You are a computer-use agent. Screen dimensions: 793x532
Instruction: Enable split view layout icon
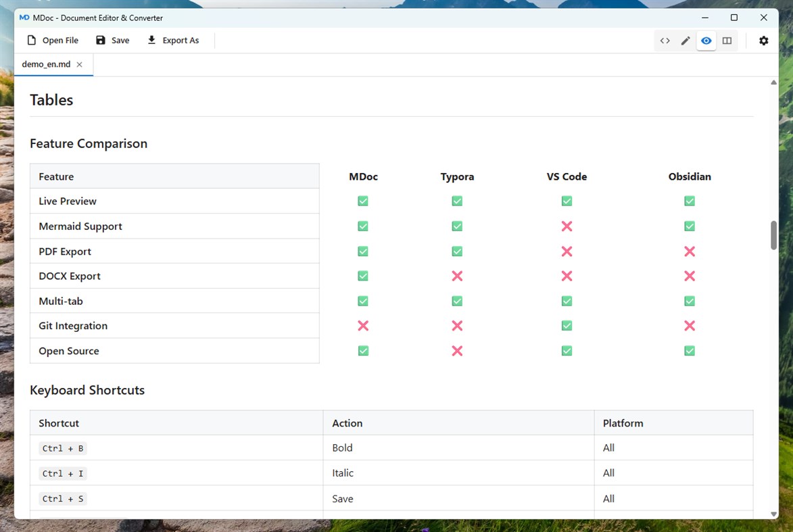coord(727,41)
